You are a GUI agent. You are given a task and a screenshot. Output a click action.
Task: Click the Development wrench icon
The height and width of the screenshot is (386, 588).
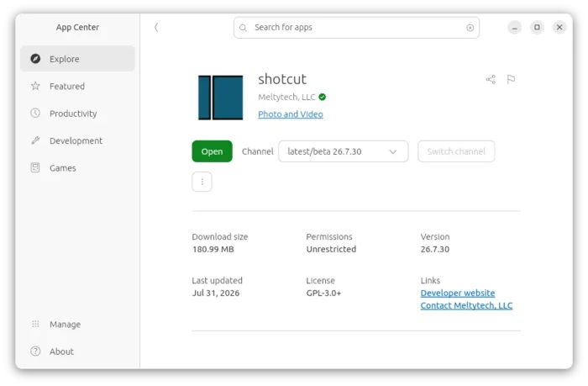(35, 140)
